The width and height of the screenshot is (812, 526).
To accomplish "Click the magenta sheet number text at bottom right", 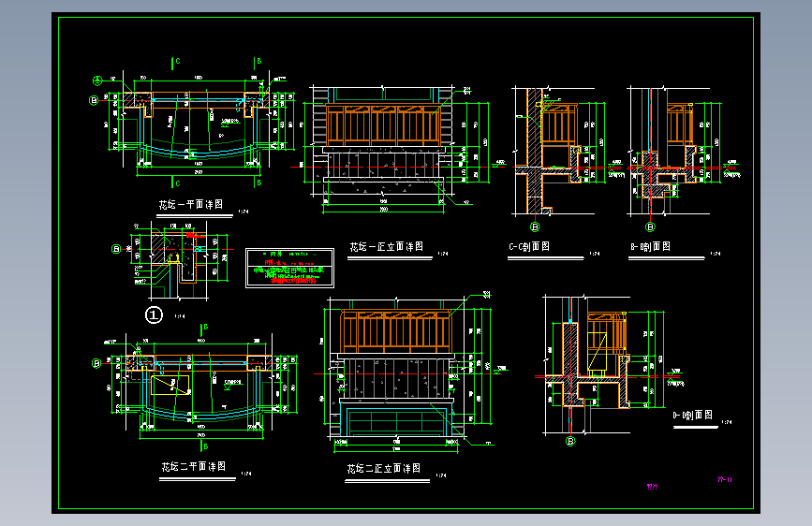I will 725,479.
